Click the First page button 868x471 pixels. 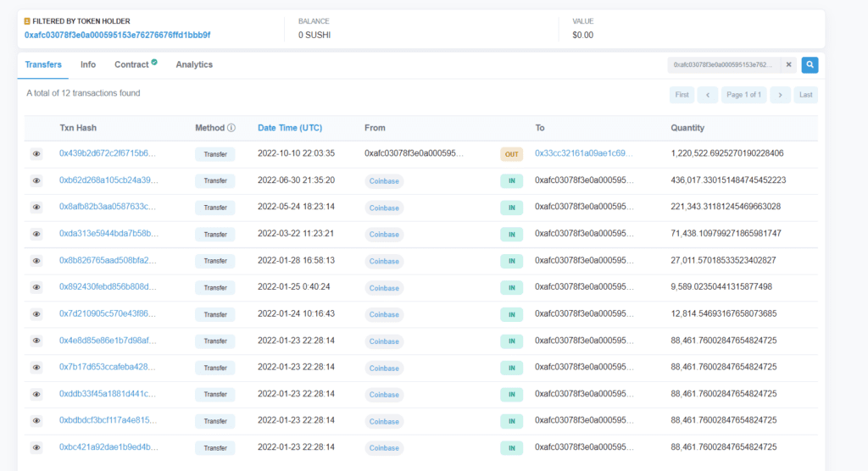tap(682, 95)
